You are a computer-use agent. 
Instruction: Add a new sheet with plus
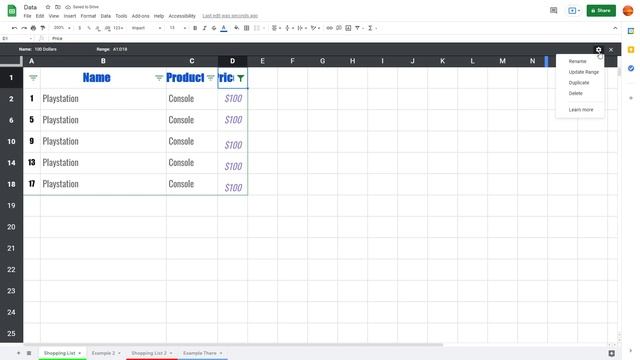[x=18, y=353]
